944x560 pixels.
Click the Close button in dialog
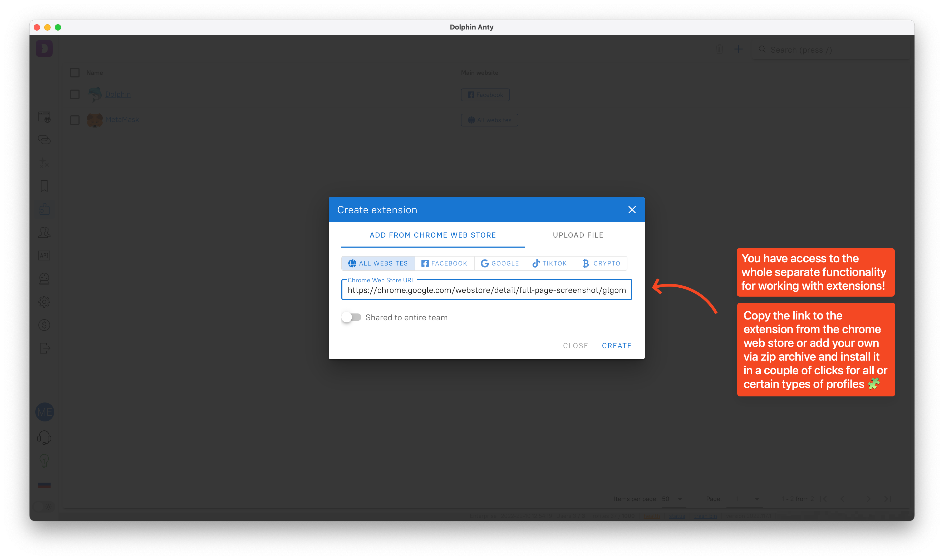point(575,346)
